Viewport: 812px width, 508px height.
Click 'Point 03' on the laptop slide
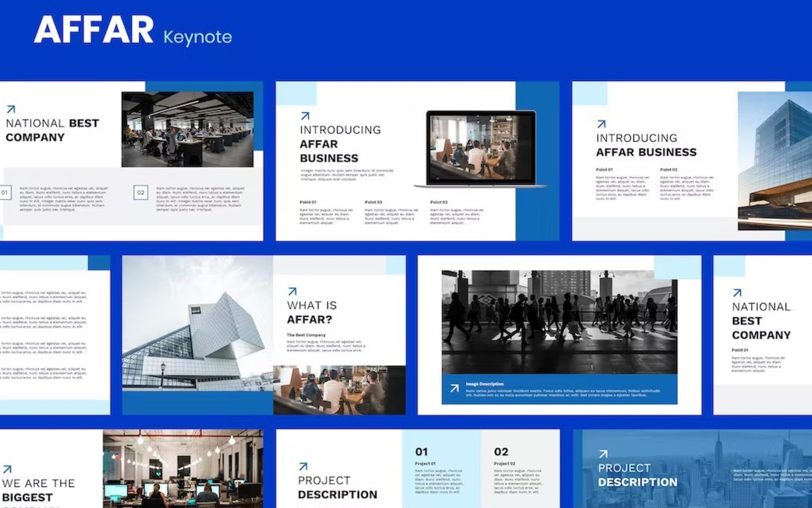pos(439,202)
